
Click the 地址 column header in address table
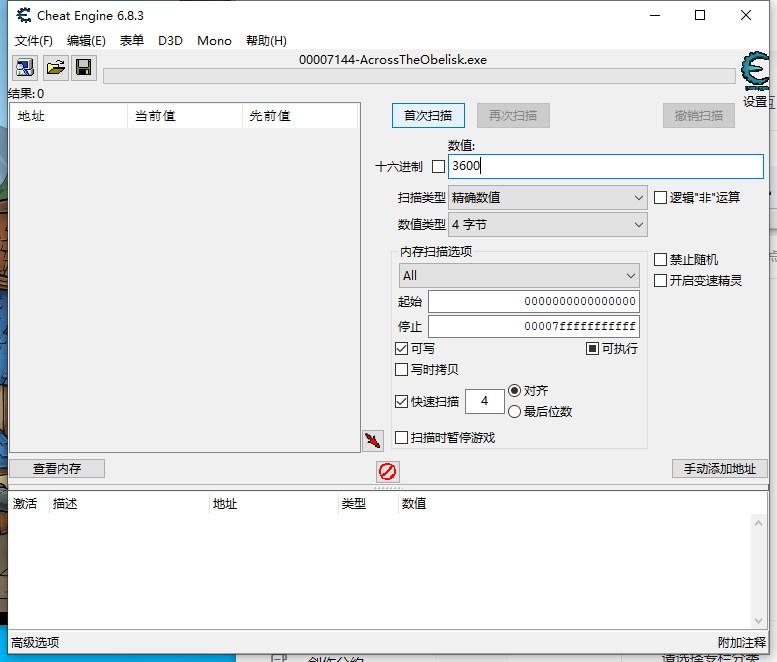(x=274, y=504)
